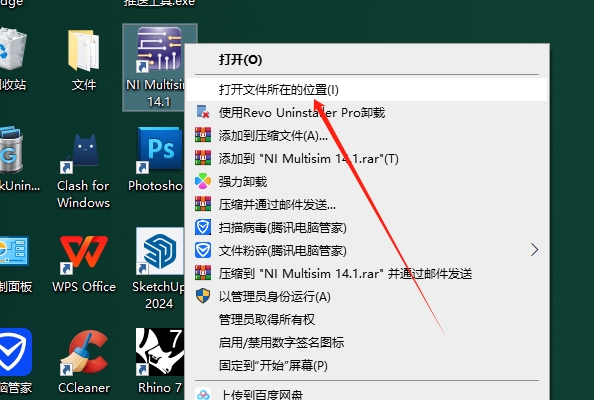
Task: Click shield icon beside 文件粉碎
Action: pyautogui.click(x=203, y=251)
